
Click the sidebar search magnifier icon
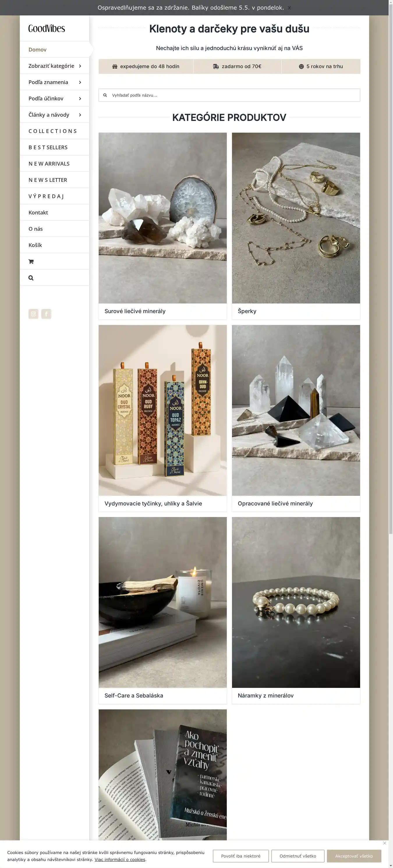(31, 278)
